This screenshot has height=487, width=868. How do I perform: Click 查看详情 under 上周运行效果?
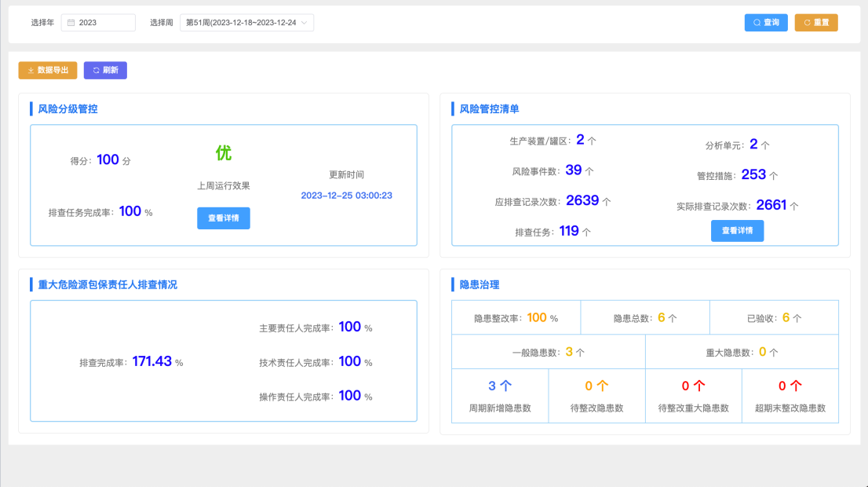pos(224,218)
